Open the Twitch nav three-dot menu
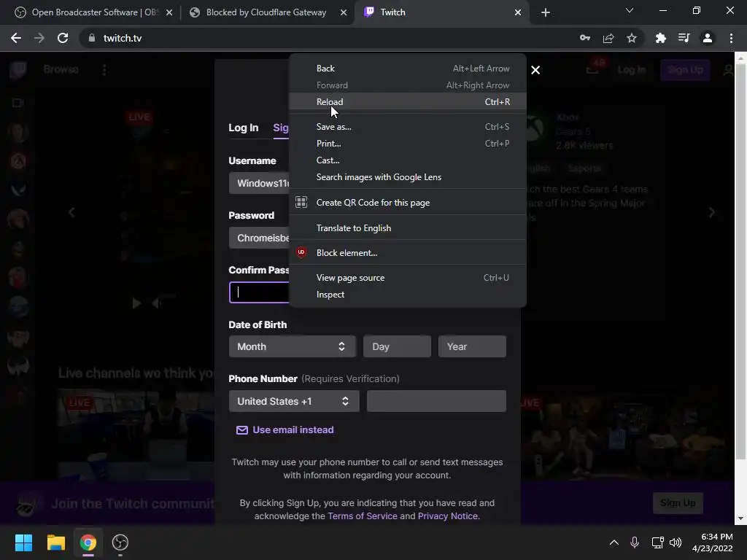747x560 pixels. pos(104,69)
